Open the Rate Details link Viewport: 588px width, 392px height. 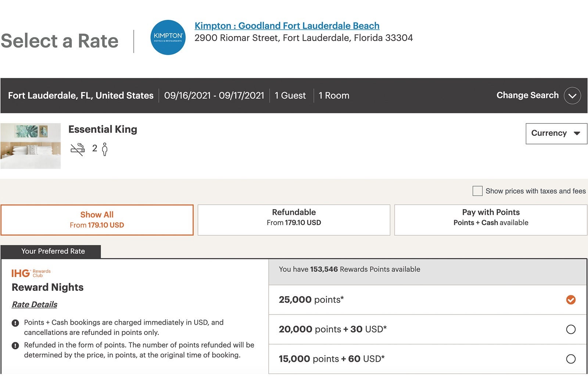(35, 305)
